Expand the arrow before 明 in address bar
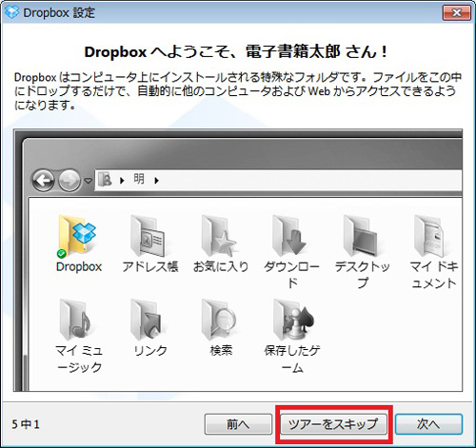The image size is (476, 448). 122,181
